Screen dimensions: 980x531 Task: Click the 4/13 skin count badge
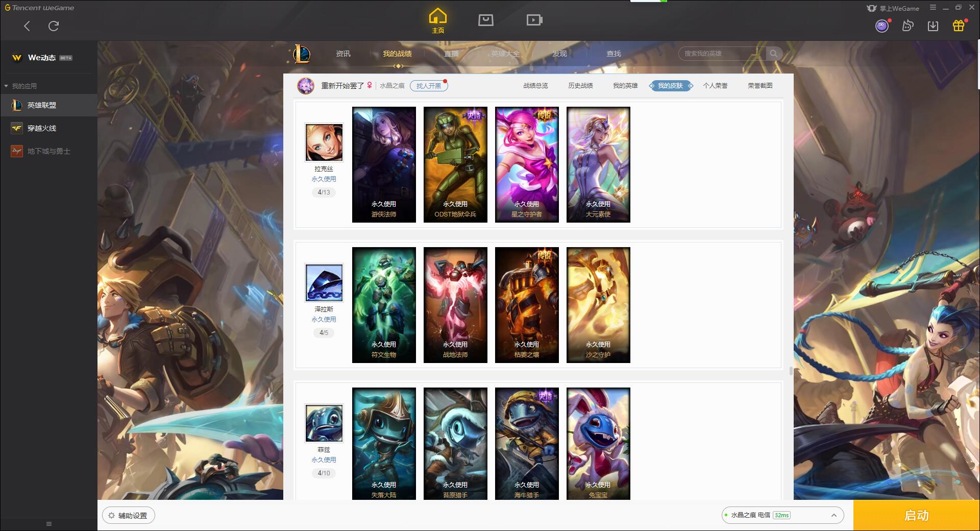(324, 192)
